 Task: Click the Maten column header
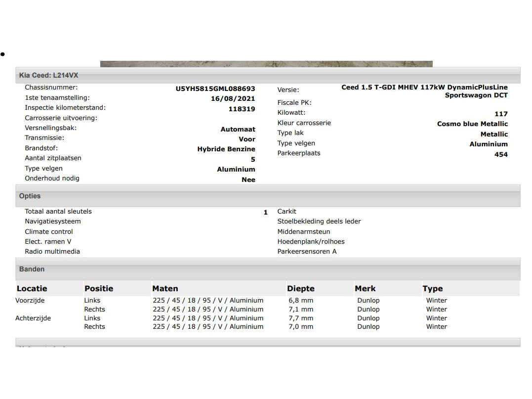(165, 289)
